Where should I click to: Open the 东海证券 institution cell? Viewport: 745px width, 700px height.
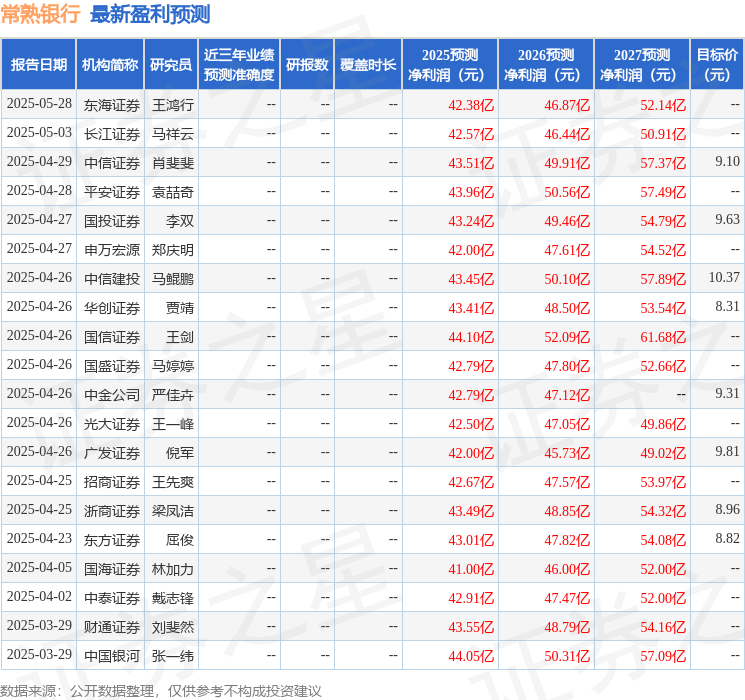tap(111, 105)
